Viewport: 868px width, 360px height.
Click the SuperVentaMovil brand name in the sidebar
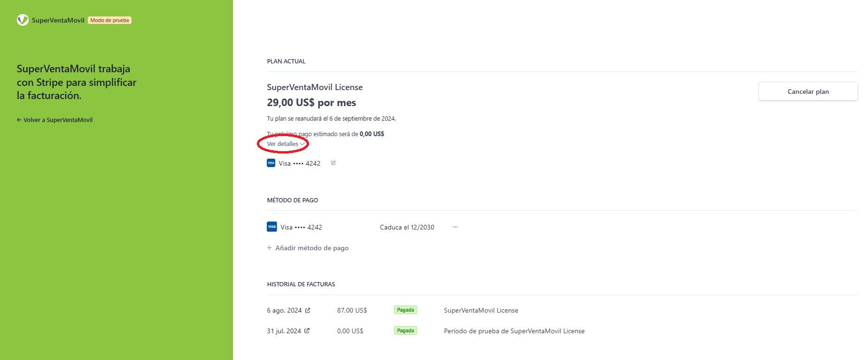click(x=58, y=20)
